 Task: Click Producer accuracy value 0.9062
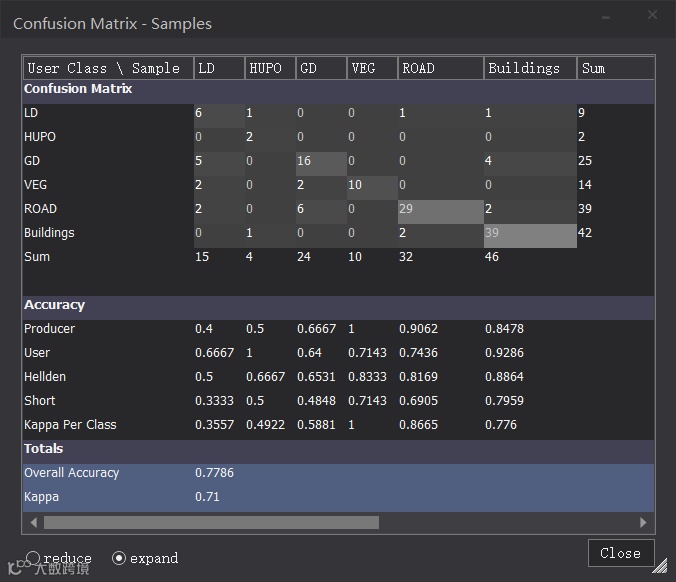[419, 329]
